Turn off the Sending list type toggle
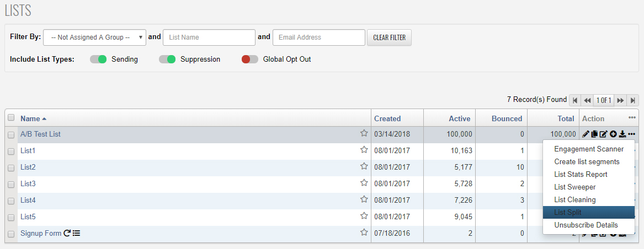This screenshot has width=644, height=249. pyautogui.click(x=98, y=59)
